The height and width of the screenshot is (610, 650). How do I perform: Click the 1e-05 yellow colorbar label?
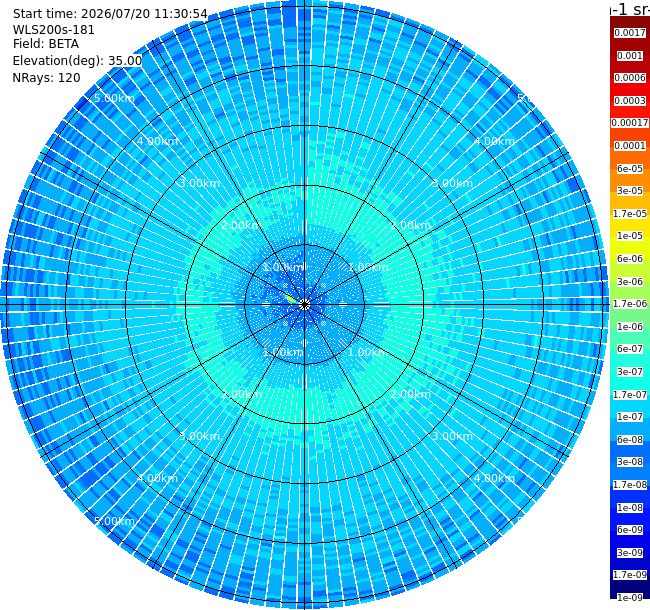[630, 236]
